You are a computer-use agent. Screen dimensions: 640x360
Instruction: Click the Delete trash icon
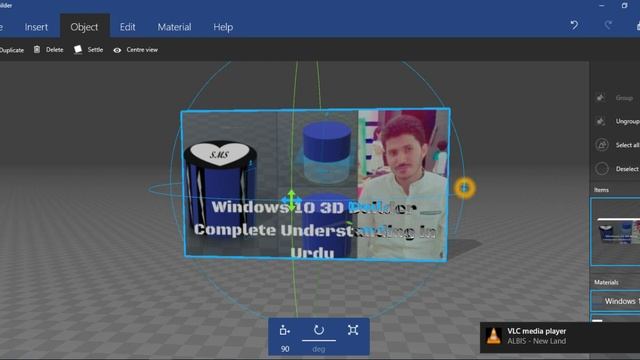(37, 49)
